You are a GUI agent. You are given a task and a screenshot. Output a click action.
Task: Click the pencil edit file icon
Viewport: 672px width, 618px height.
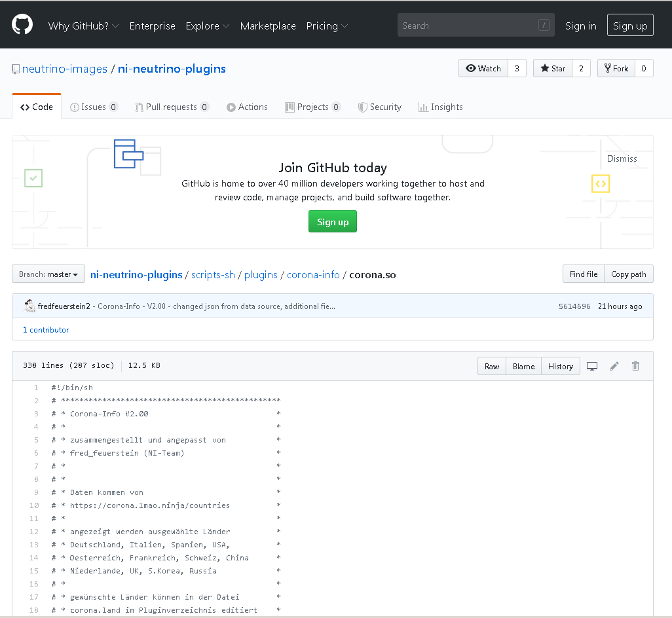[614, 367]
